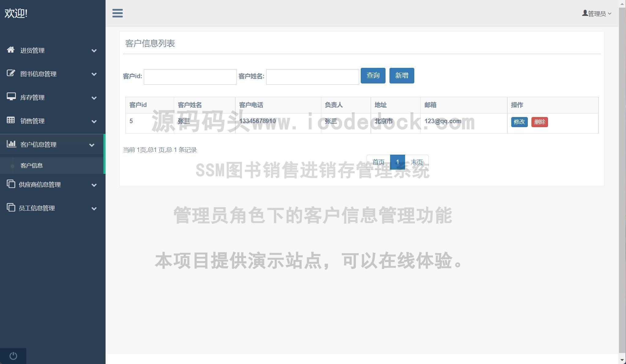
Task: Click the monitor icon beside 库存管理
Action: pos(11,97)
